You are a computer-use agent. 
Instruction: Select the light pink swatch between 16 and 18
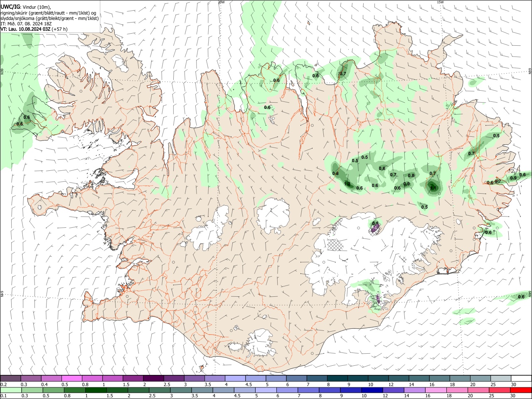coord(436,390)
